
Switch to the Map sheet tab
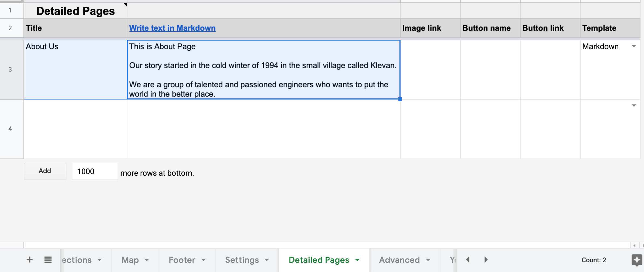[130, 260]
